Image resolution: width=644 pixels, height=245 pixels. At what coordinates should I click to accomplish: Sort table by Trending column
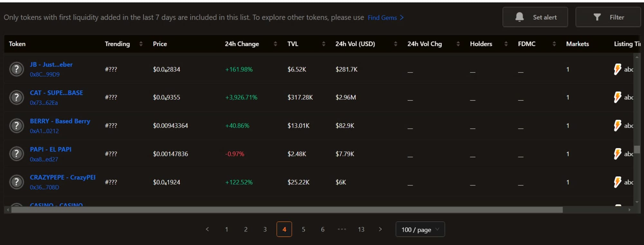click(141, 44)
